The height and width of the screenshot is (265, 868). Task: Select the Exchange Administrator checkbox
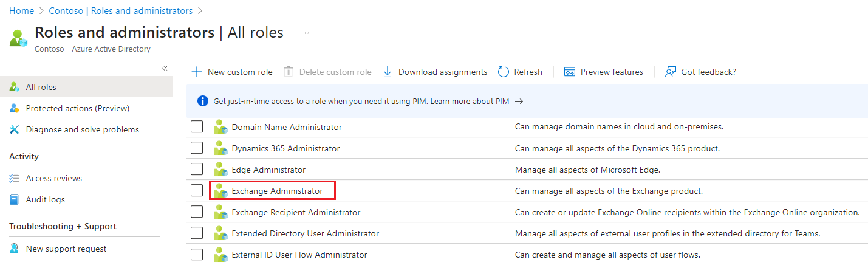[197, 191]
